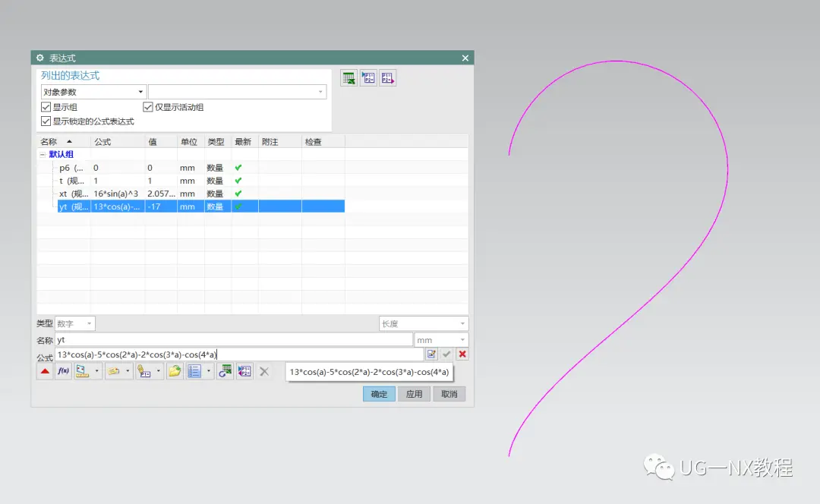Open the spreadsheet edit icon
Image resolution: width=820 pixels, height=504 pixels.
tap(348, 78)
